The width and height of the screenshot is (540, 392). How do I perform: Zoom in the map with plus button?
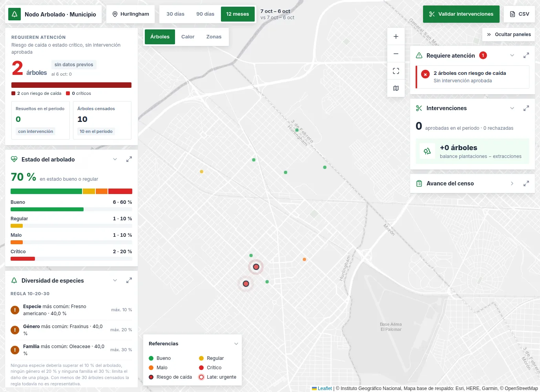396,36
